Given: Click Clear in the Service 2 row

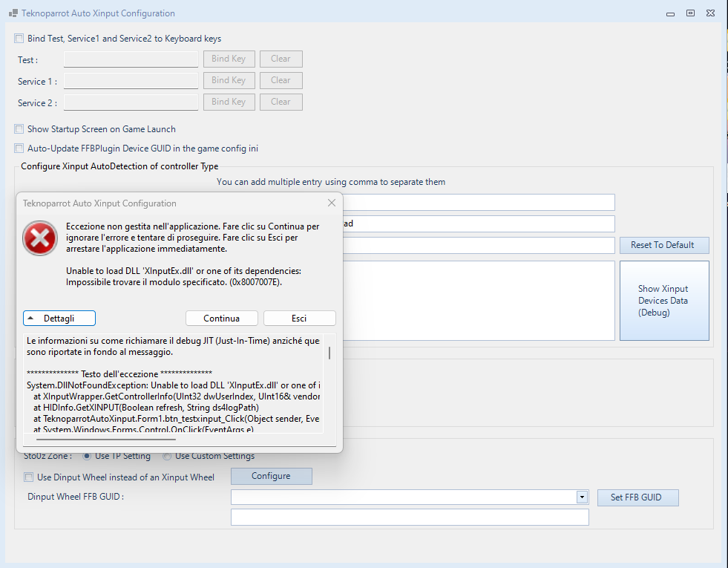Looking at the screenshot, I should pos(281,102).
